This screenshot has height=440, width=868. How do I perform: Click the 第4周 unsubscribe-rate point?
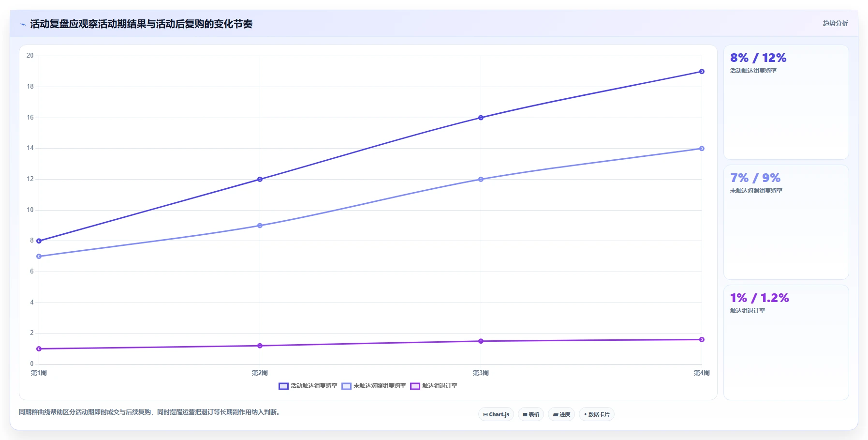[x=702, y=340]
